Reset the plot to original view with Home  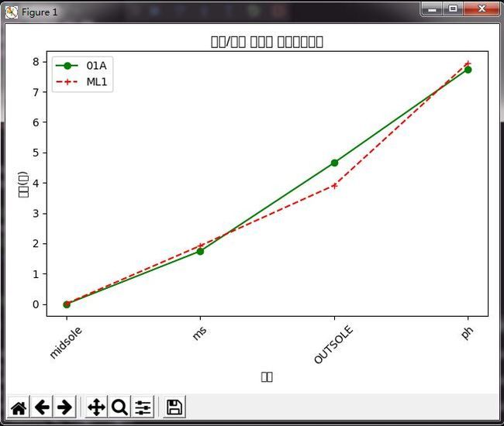click(19, 407)
